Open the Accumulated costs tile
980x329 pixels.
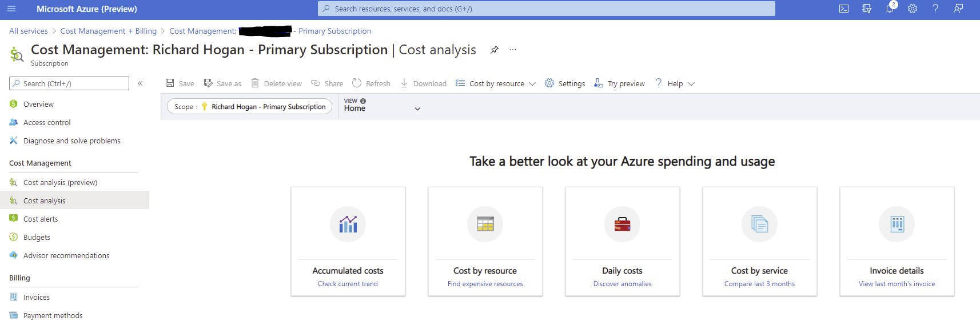point(348,241)
